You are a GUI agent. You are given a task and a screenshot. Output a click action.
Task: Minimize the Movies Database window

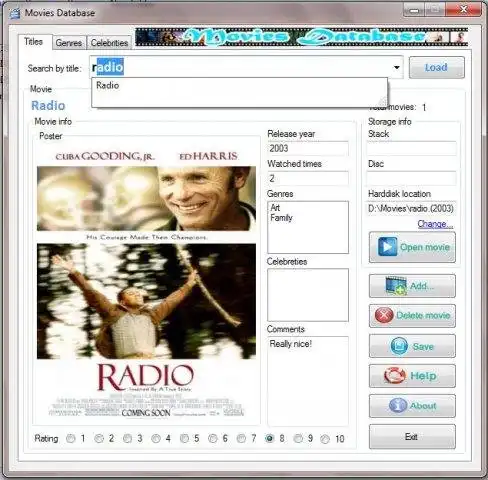click(414, 10)
